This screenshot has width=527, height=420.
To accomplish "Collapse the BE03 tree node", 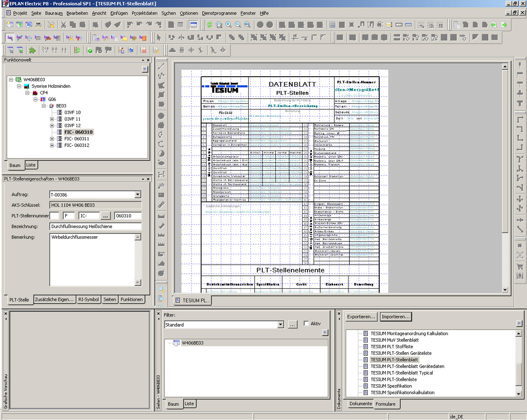I will tap(44, 106).
